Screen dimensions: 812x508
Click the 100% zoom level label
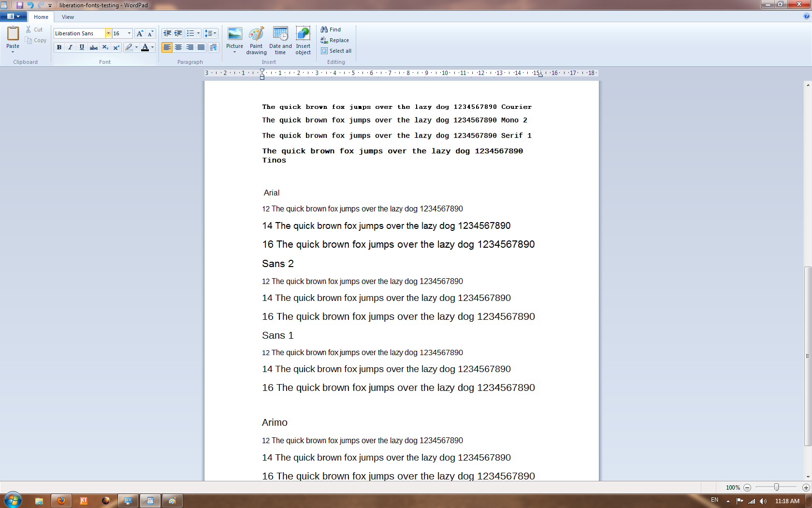point(733,488)
